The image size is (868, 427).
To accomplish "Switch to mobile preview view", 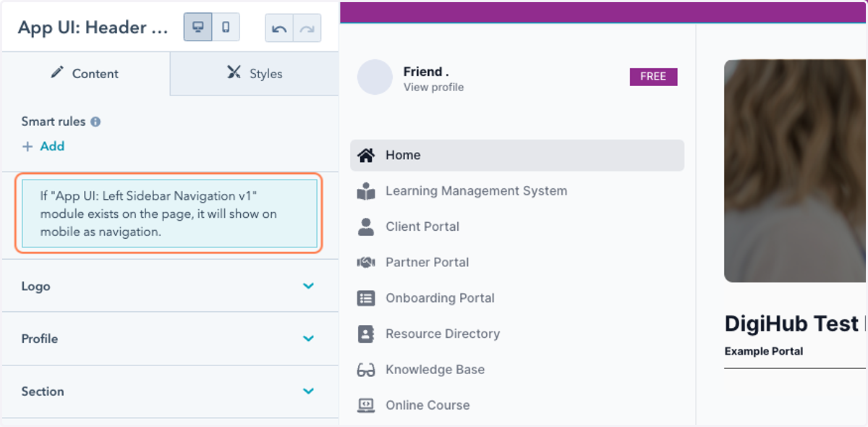I will coord(226,28).
